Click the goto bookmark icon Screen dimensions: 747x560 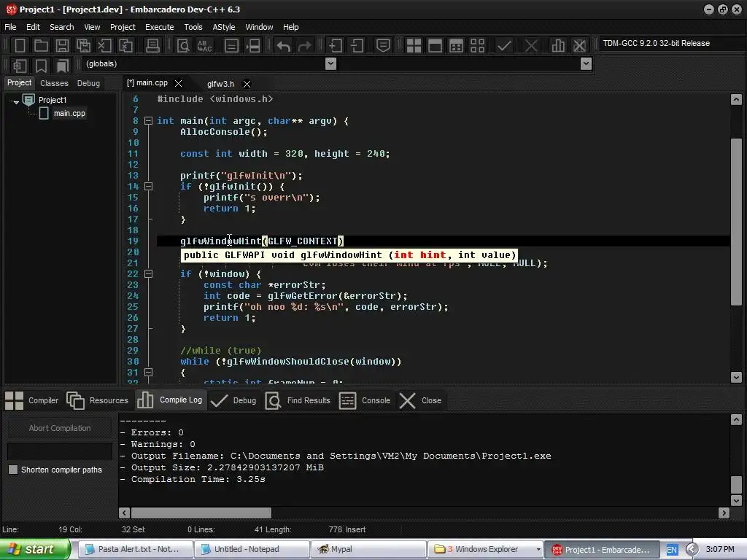click(x=63, y=65)
